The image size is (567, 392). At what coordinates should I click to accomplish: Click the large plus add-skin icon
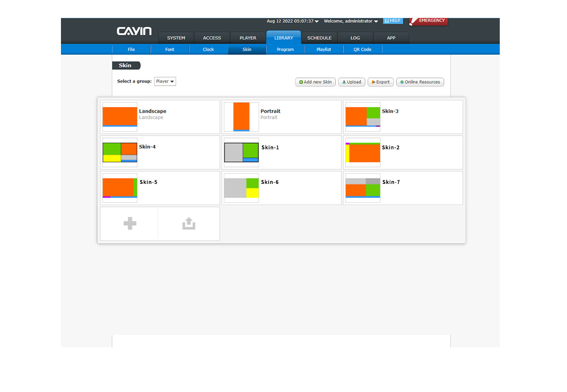[130, 224]
